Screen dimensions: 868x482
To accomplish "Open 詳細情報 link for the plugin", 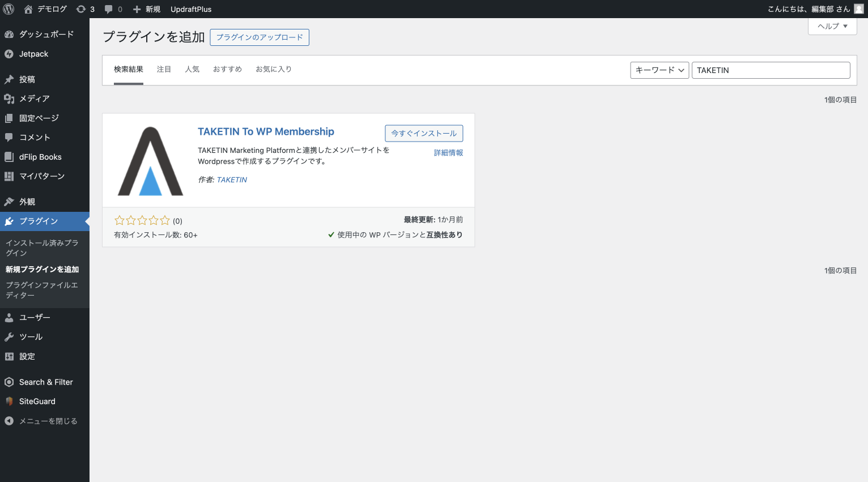I will (448, 153).
